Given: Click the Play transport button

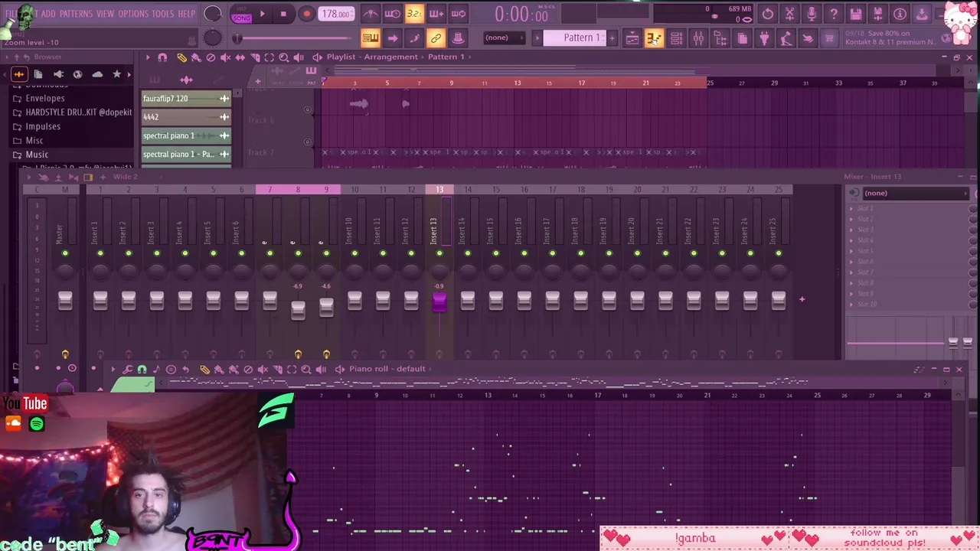Looking at the screenshot, I should point(262,14).
